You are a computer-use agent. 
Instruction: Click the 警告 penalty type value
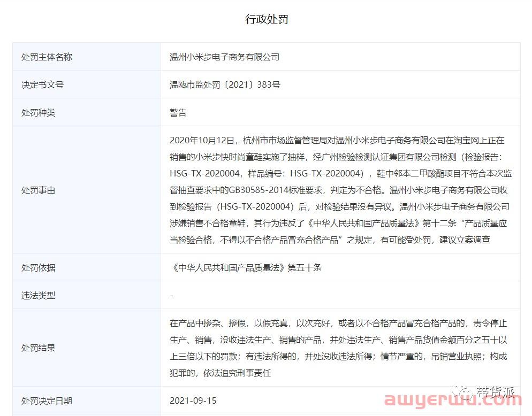pos(178,112)
